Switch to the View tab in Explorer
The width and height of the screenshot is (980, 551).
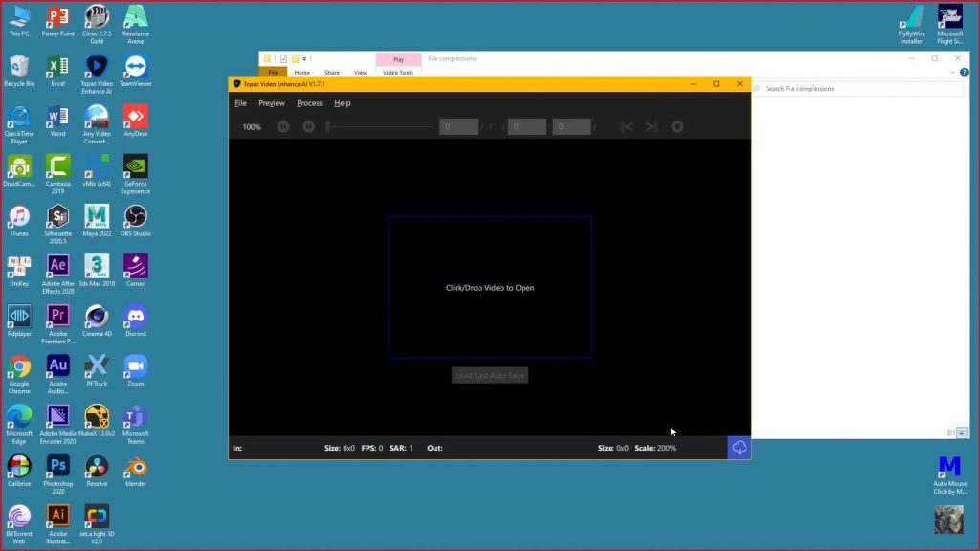(360, 71)
